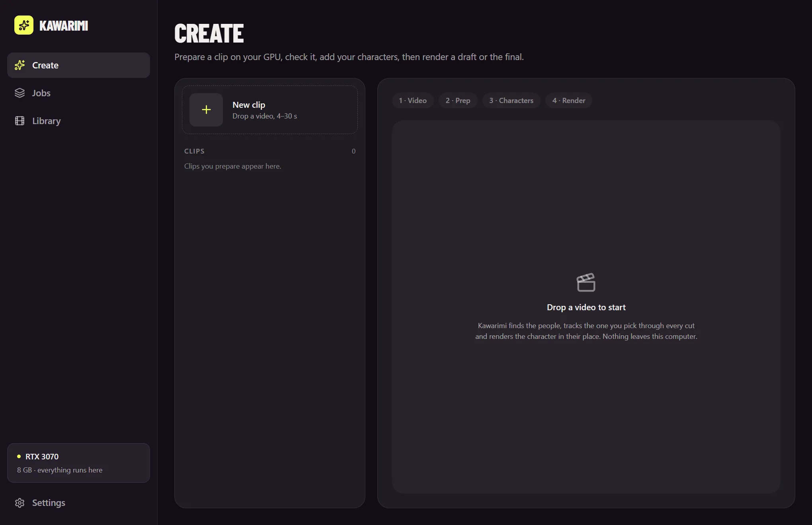Image resolution: width=812 pixels, height=525 pixels.
Task: Open the 3 · Characters step
Action: click(x=511, y=101)
